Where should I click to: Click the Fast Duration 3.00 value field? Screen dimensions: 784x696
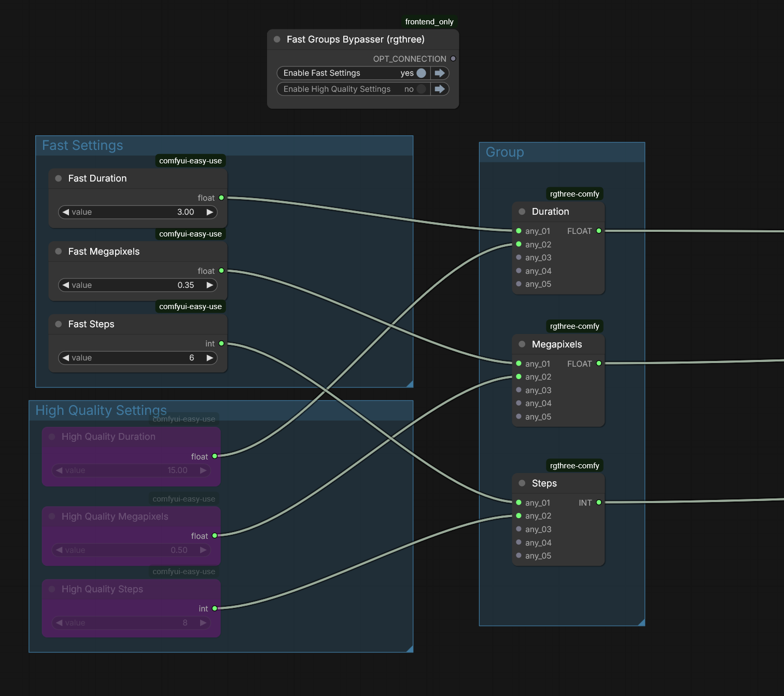click(138, 212)
